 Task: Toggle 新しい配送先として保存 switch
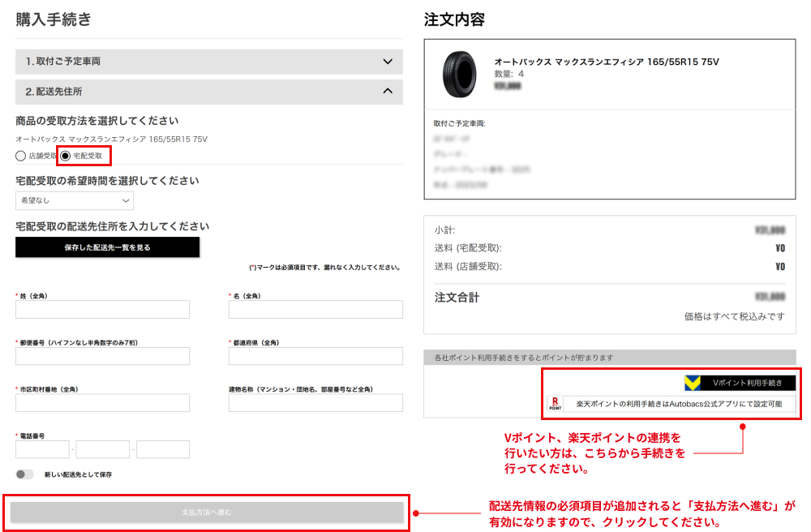[25, 474]
